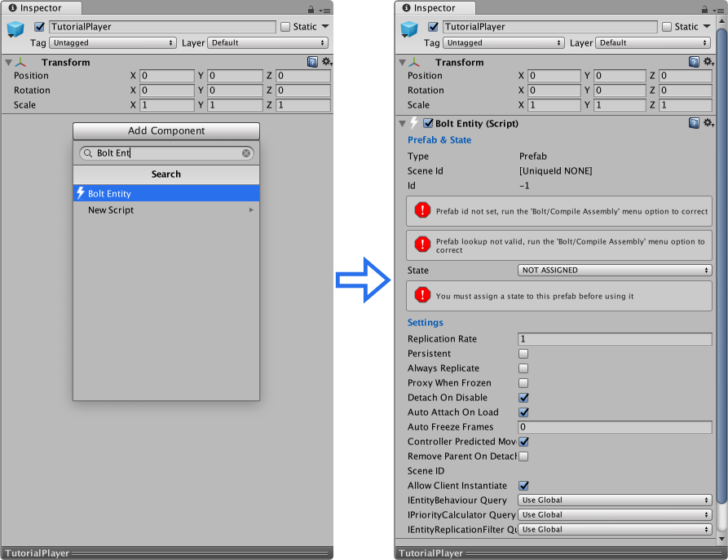Open the IPriorityCalculator Query dropdown
This screenshot has height=560, width=728.
[x=615, y=515]
